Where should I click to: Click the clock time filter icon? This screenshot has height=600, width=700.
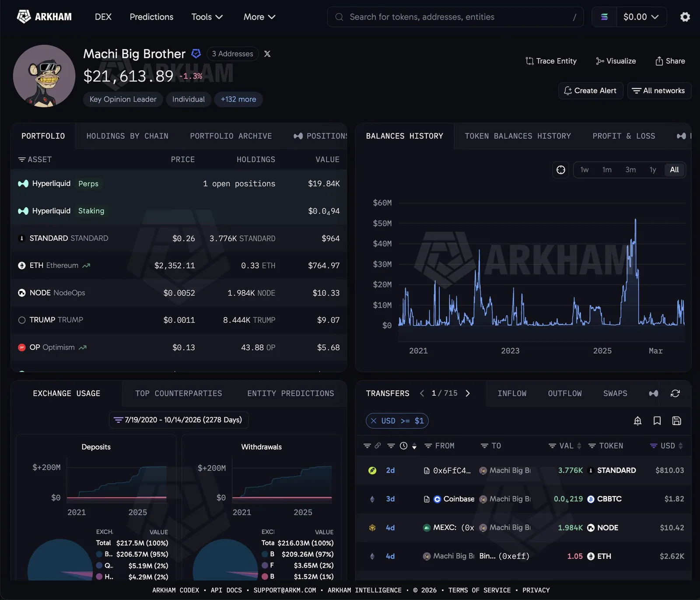click(403, 446)
